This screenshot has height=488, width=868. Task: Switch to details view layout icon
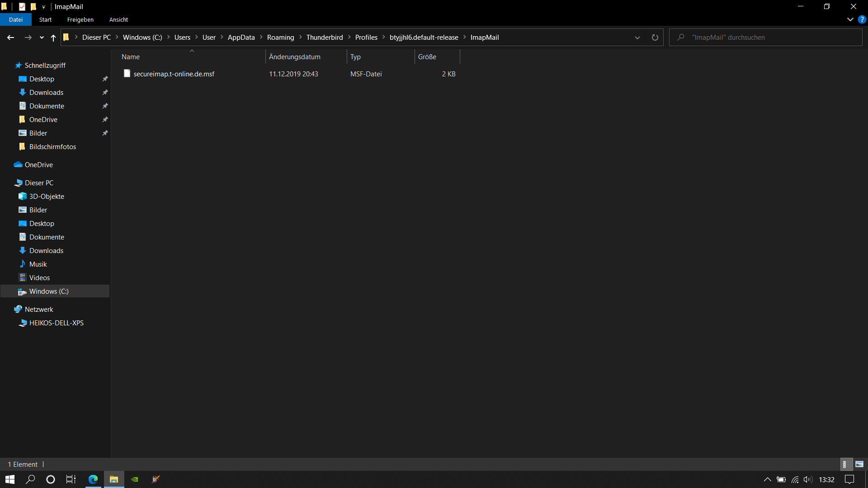pyautogui.click(x=845, y=464)
